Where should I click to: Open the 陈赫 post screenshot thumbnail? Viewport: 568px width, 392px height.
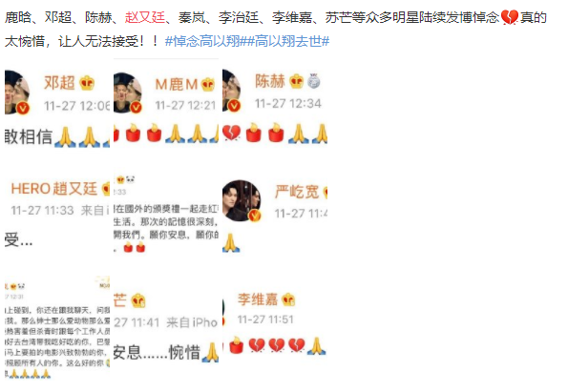pos(275,109)
